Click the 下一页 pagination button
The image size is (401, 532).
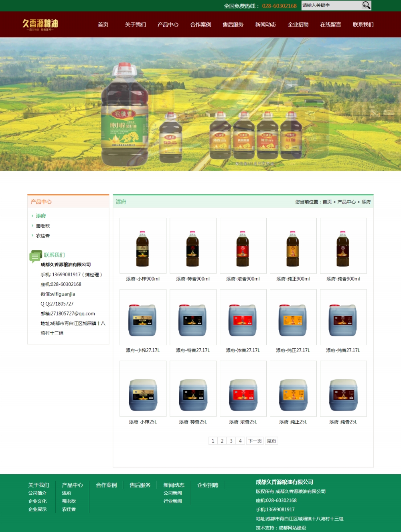pos(254,441)
